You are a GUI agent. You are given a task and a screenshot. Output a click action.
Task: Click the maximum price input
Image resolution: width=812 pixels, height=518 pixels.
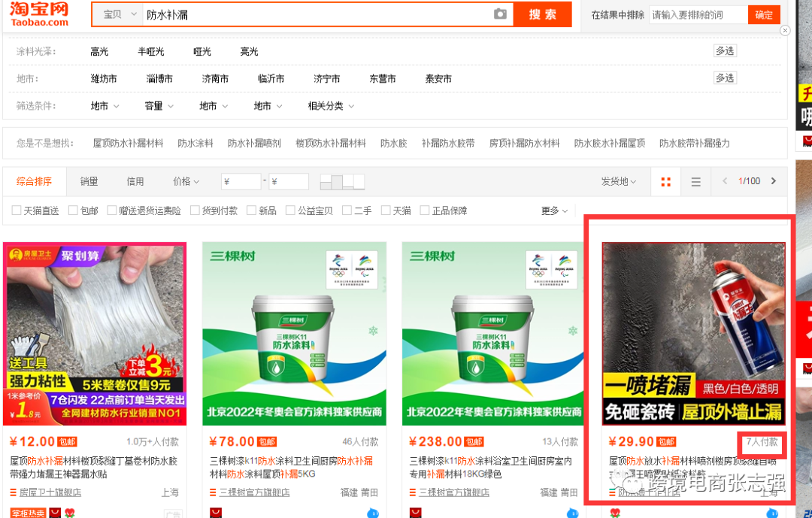coord(289,181)
